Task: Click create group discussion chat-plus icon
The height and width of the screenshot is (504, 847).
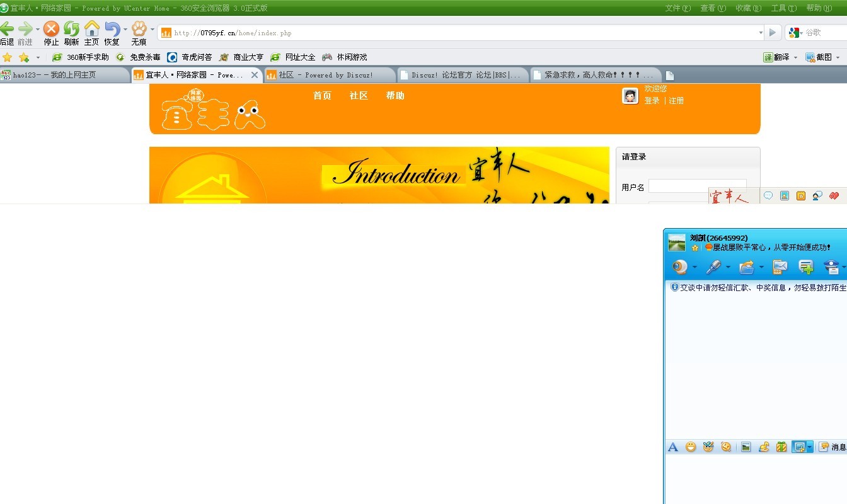Action: (x=806, y=267)
